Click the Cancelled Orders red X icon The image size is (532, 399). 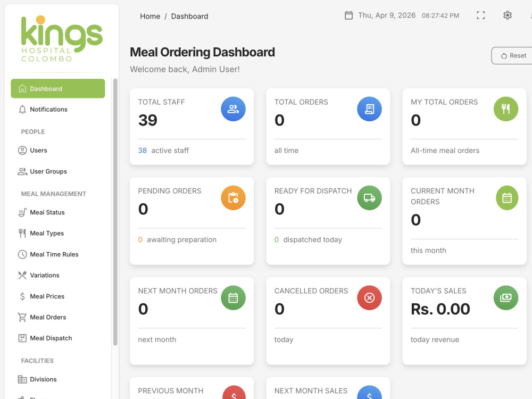[370, 298]
